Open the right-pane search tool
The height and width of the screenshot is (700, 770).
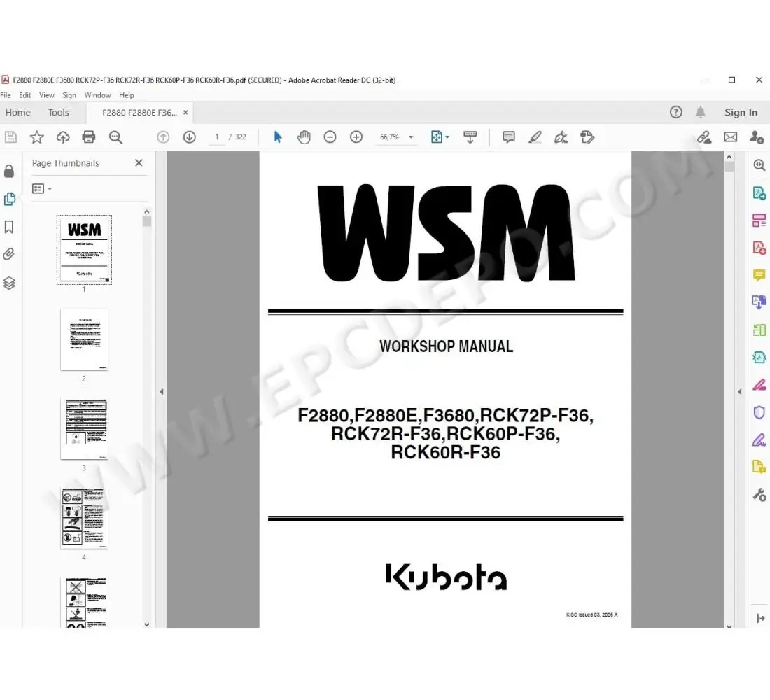[759, 165]
